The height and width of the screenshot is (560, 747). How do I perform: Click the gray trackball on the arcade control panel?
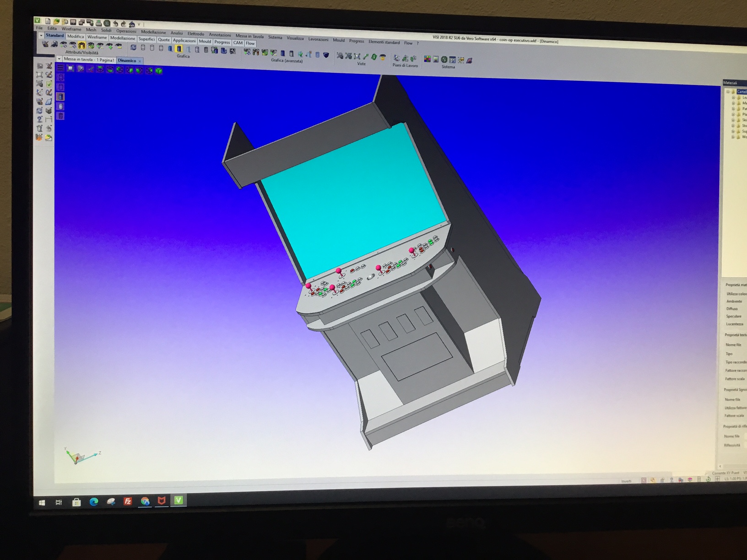pyautogui.click(x=371, y=276)
